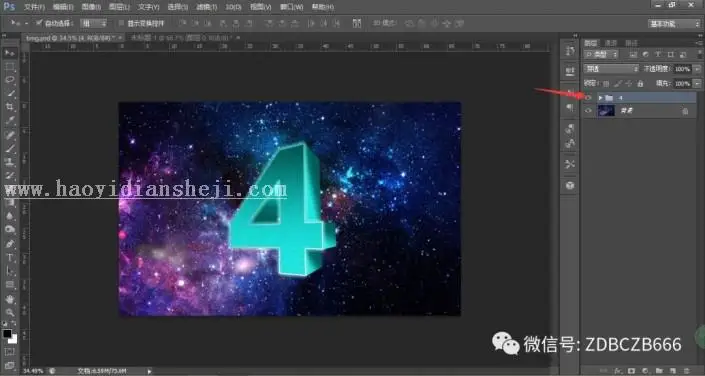Filter layers by adjustment layers icon

point(645,55)
